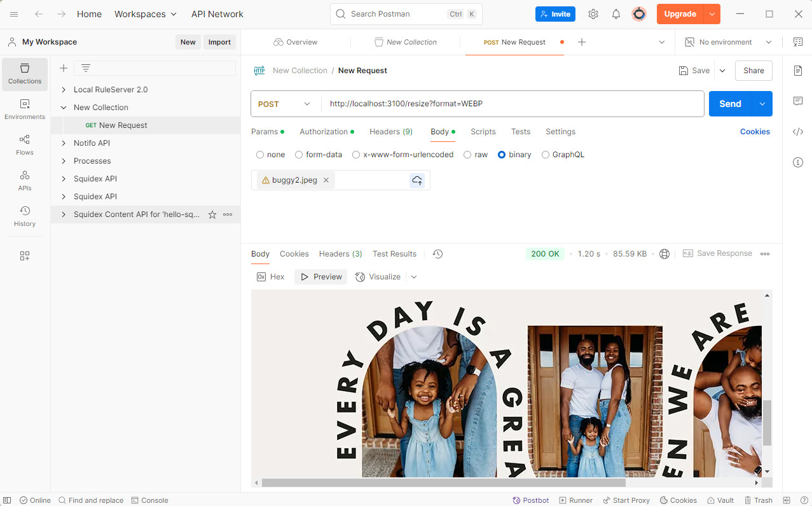
Task: Select the form-data body option
Action: [319, 155]
